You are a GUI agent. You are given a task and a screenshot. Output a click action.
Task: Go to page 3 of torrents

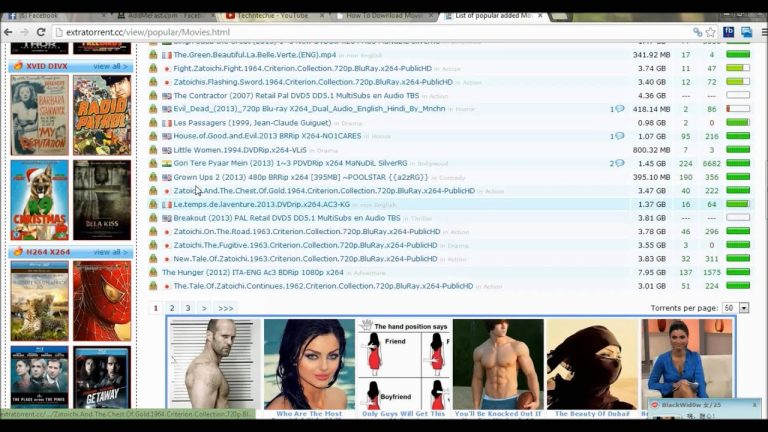tap(188, 308)
